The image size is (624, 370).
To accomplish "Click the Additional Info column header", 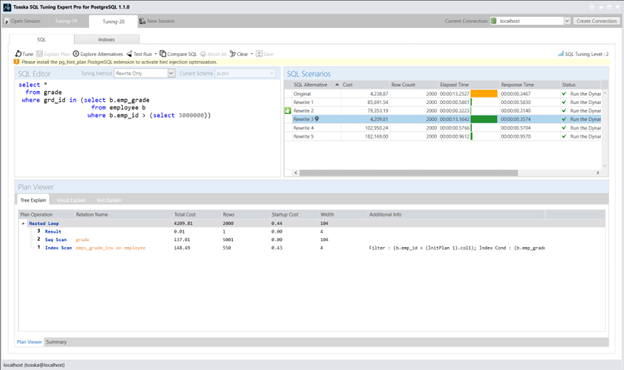I will (x=456, y=214).
